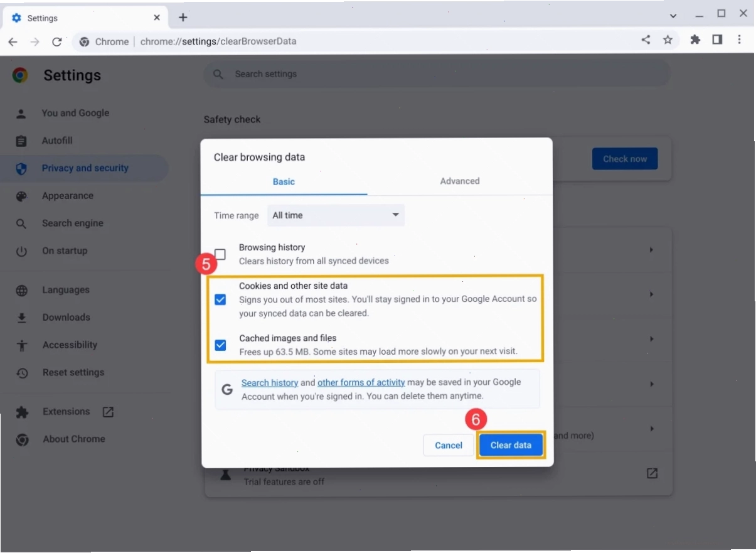Open the Extensions puzzle piece icon

(x=695, y=40)
